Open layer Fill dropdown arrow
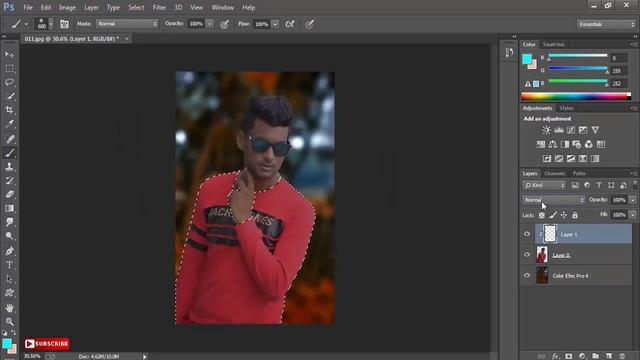The image size is (640, 360). (x=632, y=215)
